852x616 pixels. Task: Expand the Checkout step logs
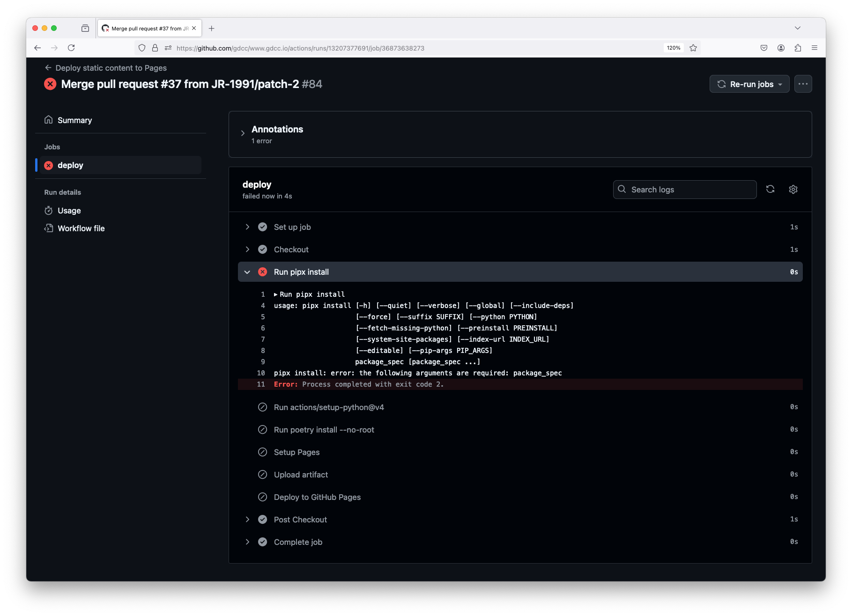click(x=247, y=249)
